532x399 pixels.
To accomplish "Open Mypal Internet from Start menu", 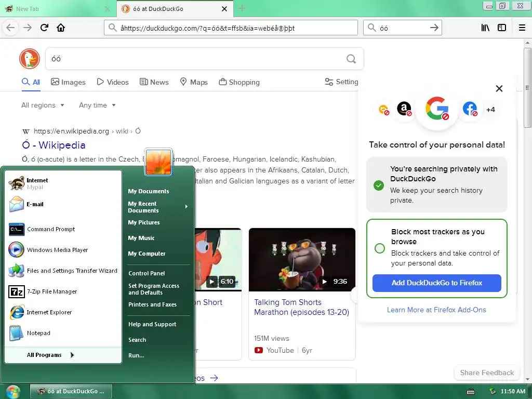I will click(63, 183).
